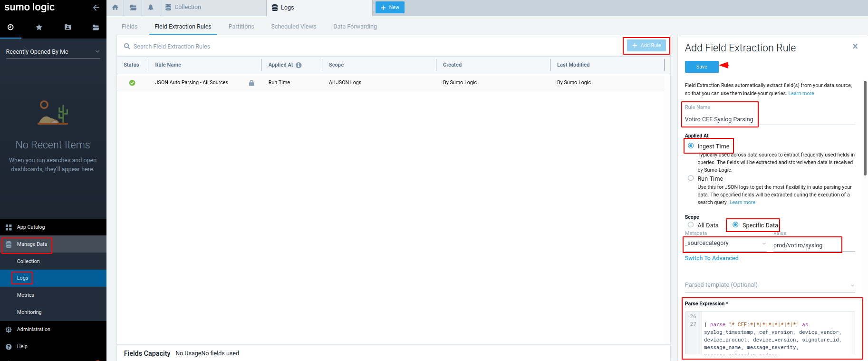Open the Field Extraction Rules tab
868x361 pixels.
[x=183, y=27]
